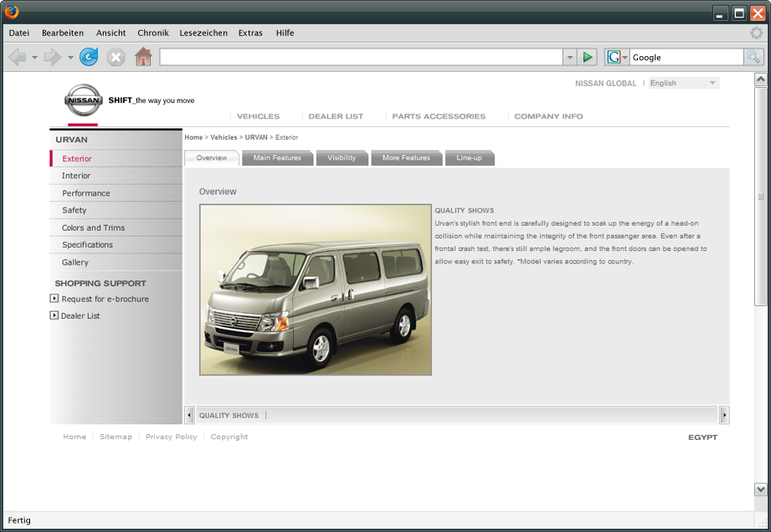Select Performance in the URVAN sidebar
The image size is (771, 532).
tap(116, 193)
